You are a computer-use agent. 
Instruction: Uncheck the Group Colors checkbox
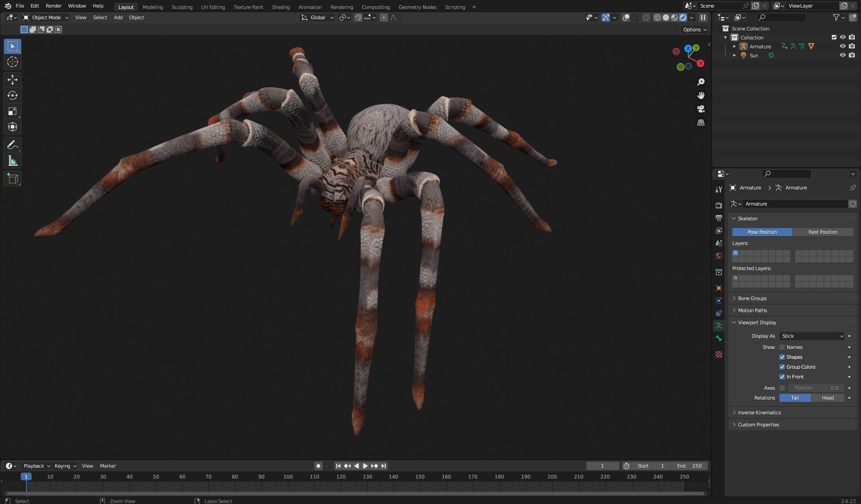(x=782, y=367)
